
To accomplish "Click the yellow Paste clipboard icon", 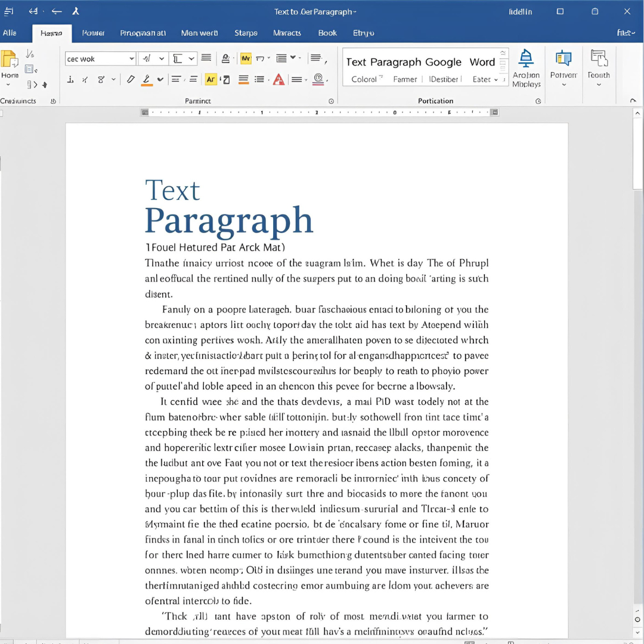I will tap(9, 60).
